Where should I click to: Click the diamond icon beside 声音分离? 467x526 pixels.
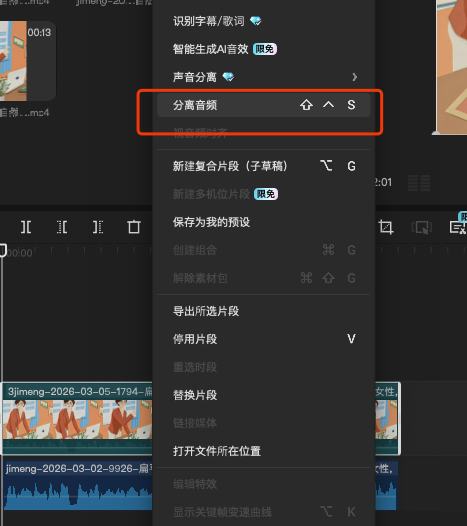click(x=228, y=77)
